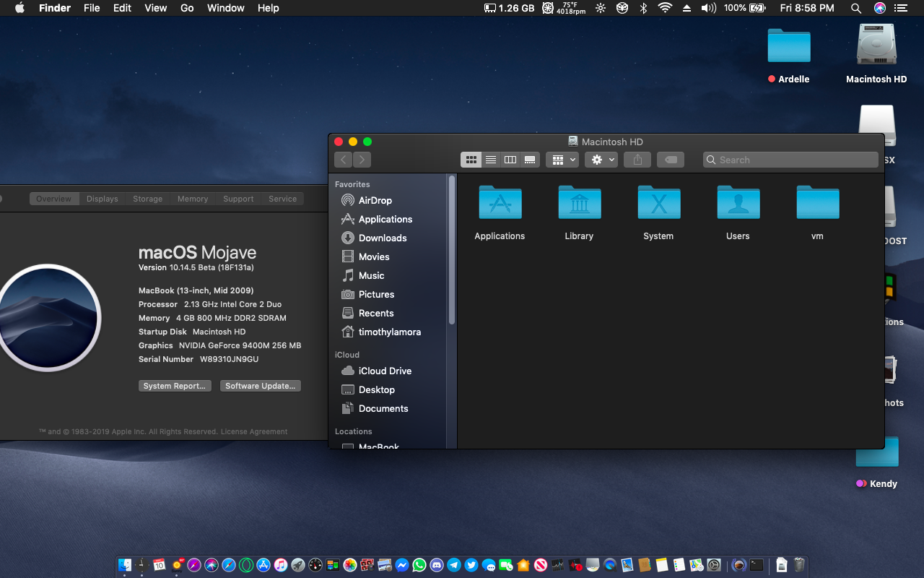Open Bluetooth status menu
This screenshot has height=578, width=924.
[x=643, y=8]
